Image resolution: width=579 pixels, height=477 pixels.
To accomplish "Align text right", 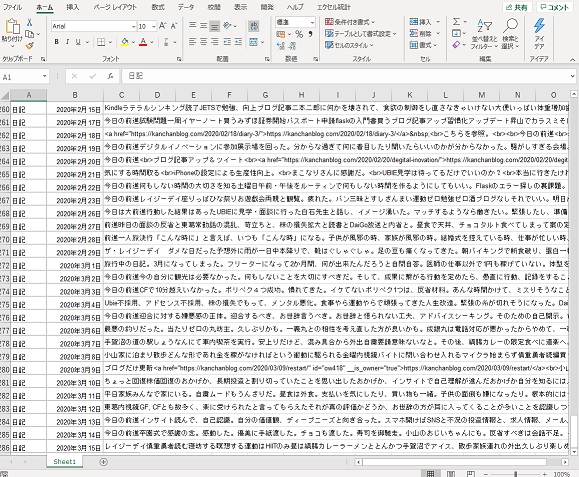I will [x=215, y=42].
